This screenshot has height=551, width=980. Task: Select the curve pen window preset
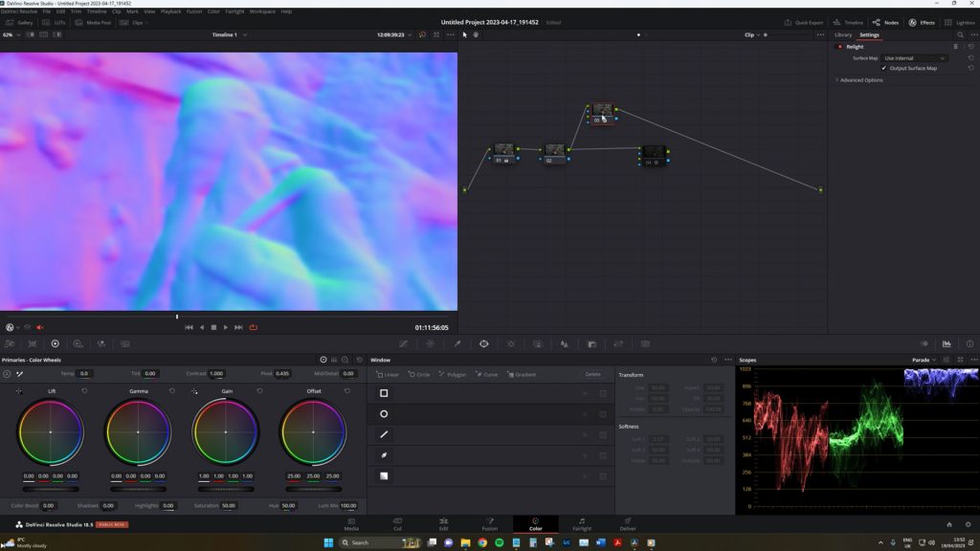(384, 454)
